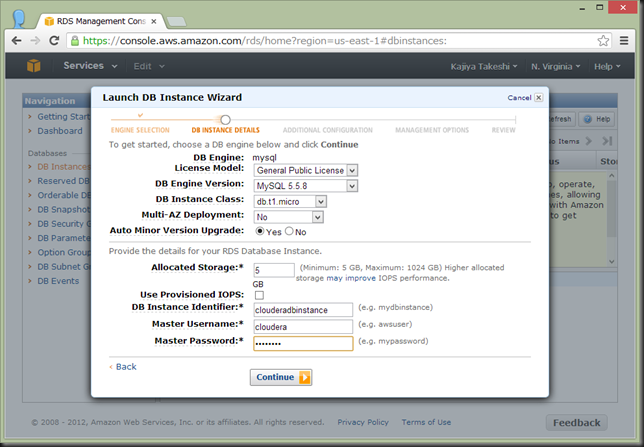
Task: Open the Multi-AZ Deployment dropdown
Action: tap(288, 217)
